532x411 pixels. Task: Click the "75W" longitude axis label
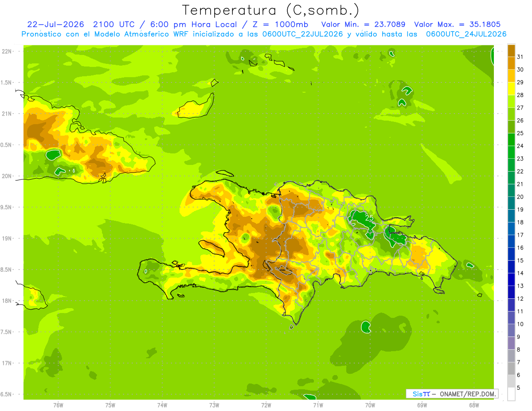click(x=110, y=405)
